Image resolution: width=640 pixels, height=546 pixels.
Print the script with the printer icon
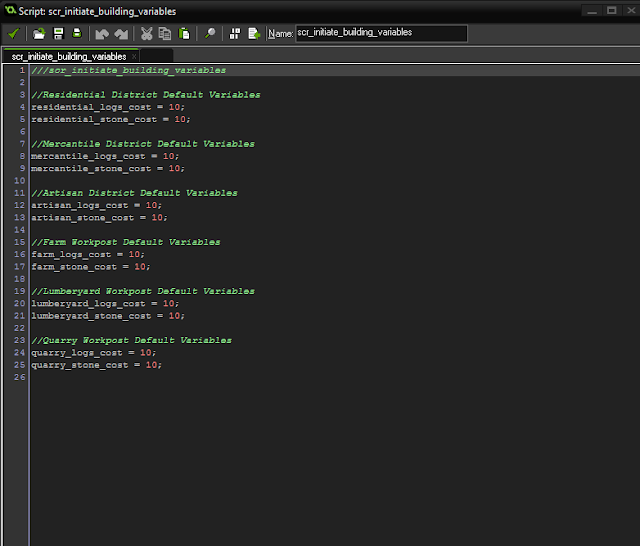click(x=77, y=33)
